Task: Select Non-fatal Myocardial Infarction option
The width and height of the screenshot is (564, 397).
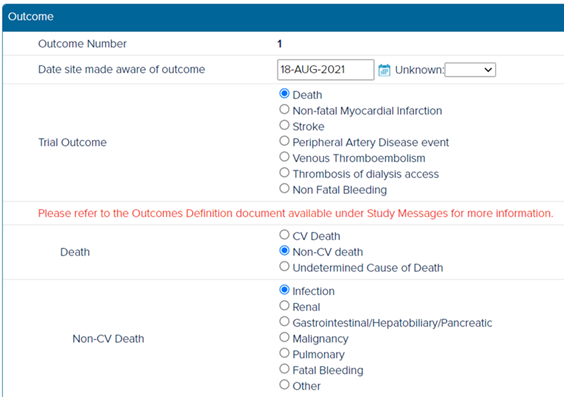Action: [284, 109]
